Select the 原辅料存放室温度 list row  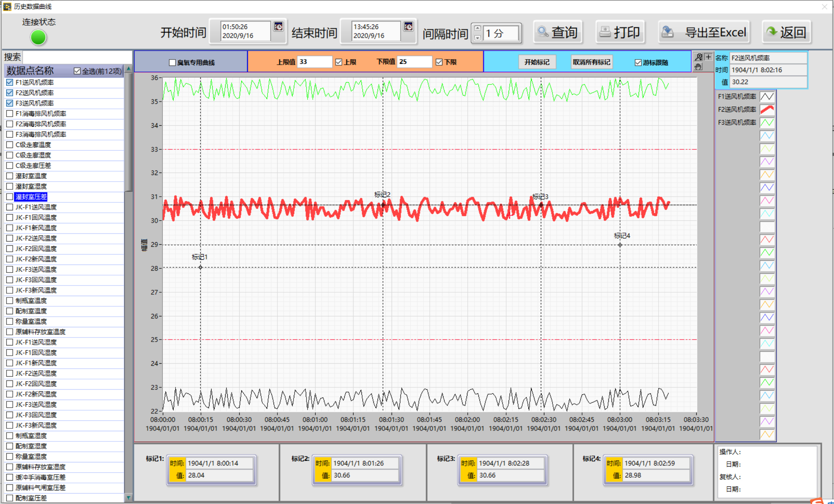click(64, 332)
